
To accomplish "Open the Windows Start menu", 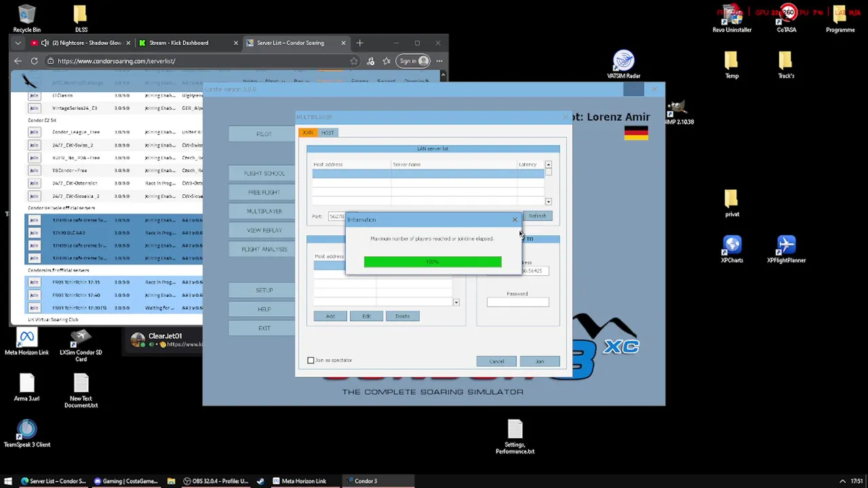I will click(8, 481).
